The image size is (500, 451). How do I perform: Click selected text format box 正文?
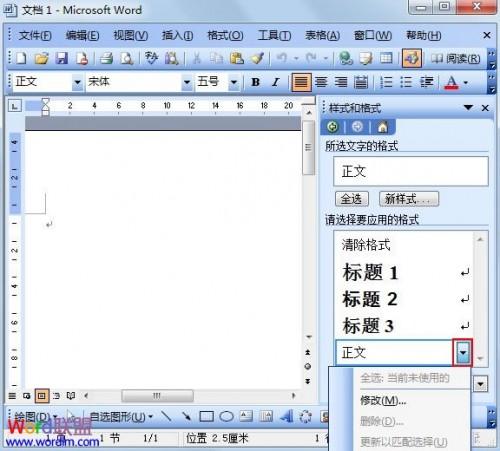point(411,171)
